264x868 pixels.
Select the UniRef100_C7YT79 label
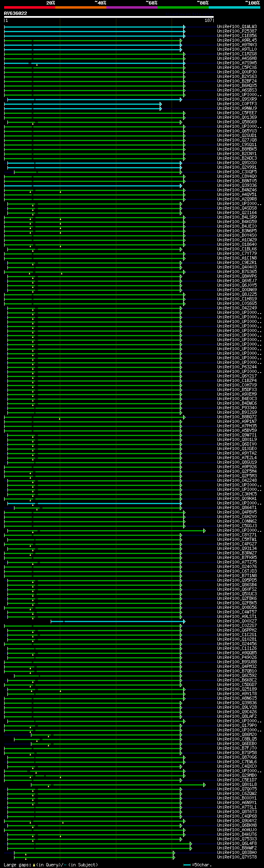(237, 254)
